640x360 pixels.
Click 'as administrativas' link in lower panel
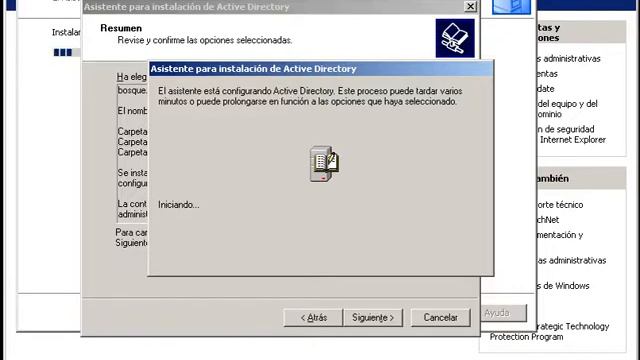pos(571,260)
